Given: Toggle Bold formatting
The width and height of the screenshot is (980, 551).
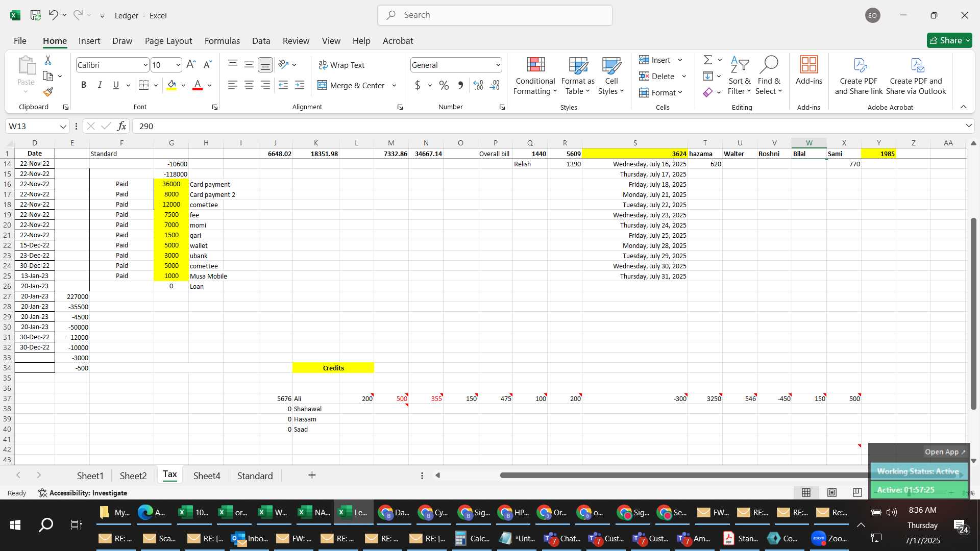Looking at the screenshot, I should click(84, 85).
